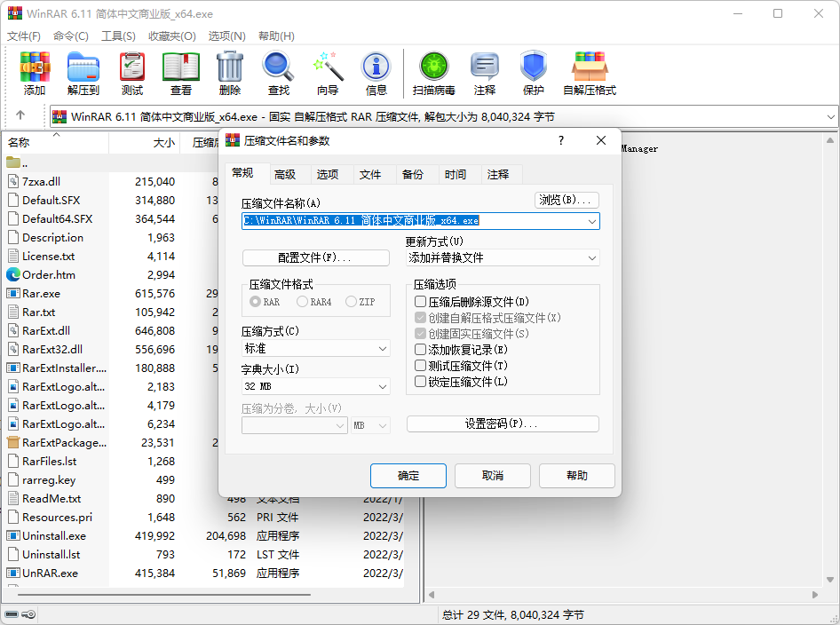Click the 测试 (Test) toolbar icon
The height and width of the screenshot is (625, 840).
point(132,73)
